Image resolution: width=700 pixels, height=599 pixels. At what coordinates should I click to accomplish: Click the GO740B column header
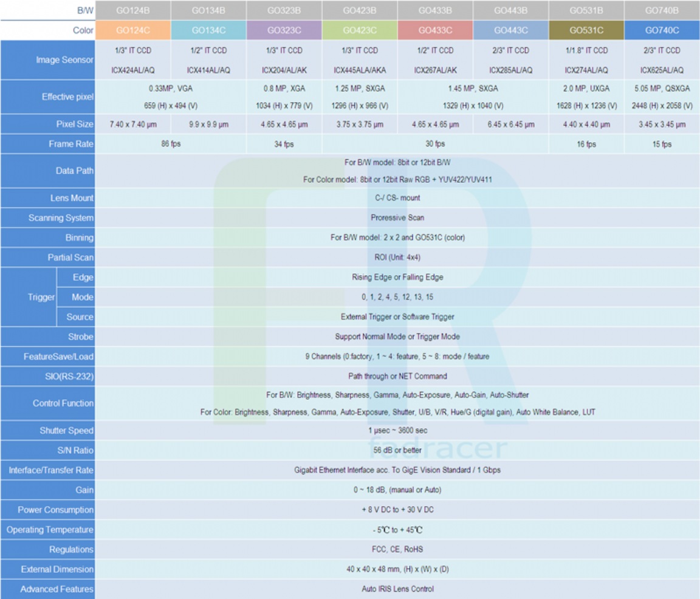[662, 10]
